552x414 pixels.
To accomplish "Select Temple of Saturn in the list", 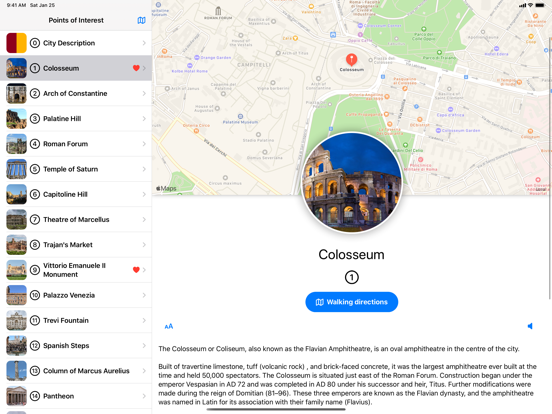I will click(x=76, y=169).
